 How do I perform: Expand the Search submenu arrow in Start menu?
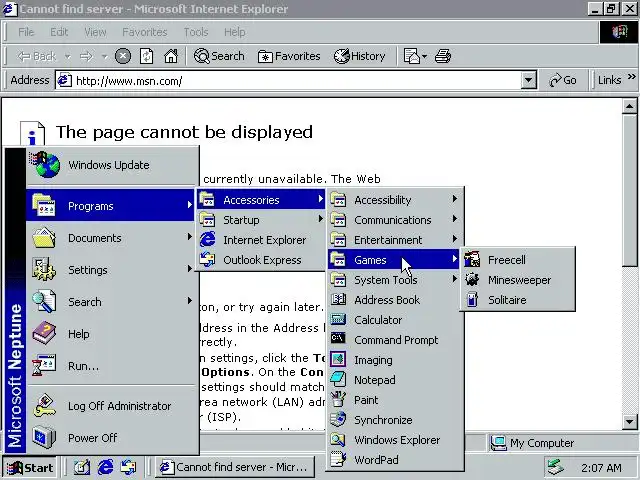[189, 301]
